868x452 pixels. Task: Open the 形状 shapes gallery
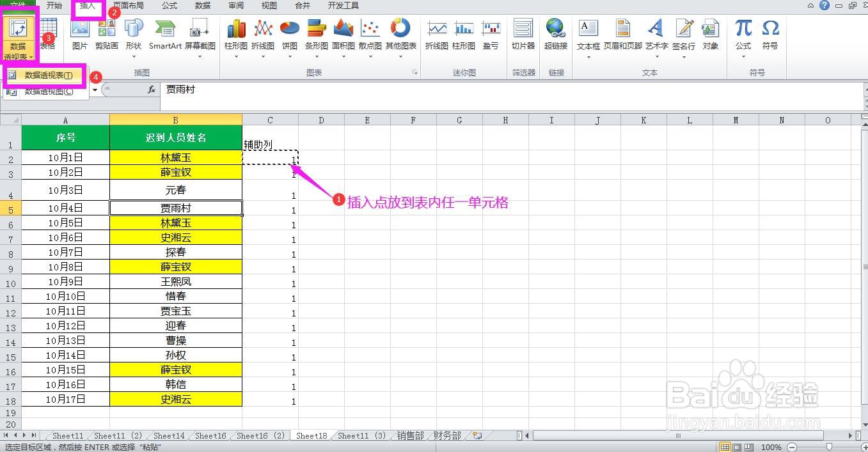134,37
